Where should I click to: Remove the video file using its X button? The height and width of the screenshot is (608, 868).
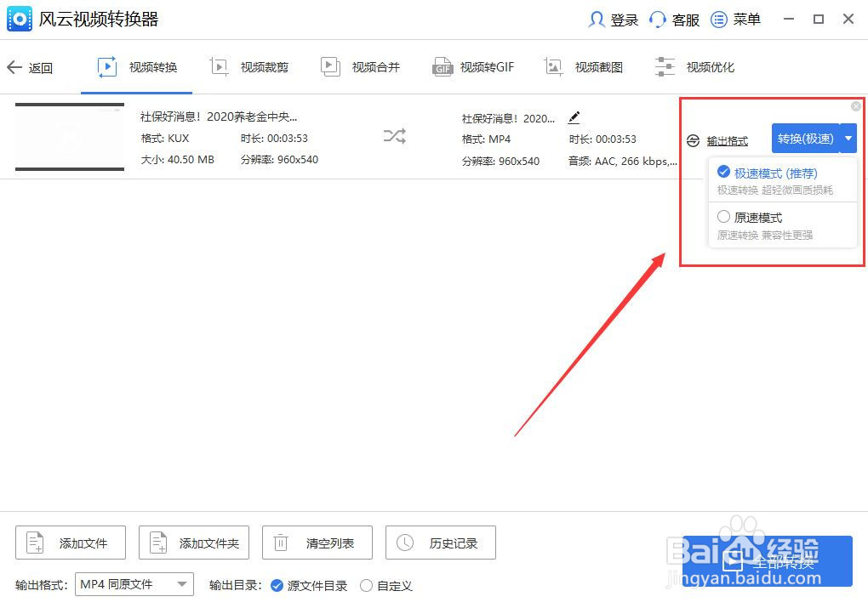click(856, 105)
